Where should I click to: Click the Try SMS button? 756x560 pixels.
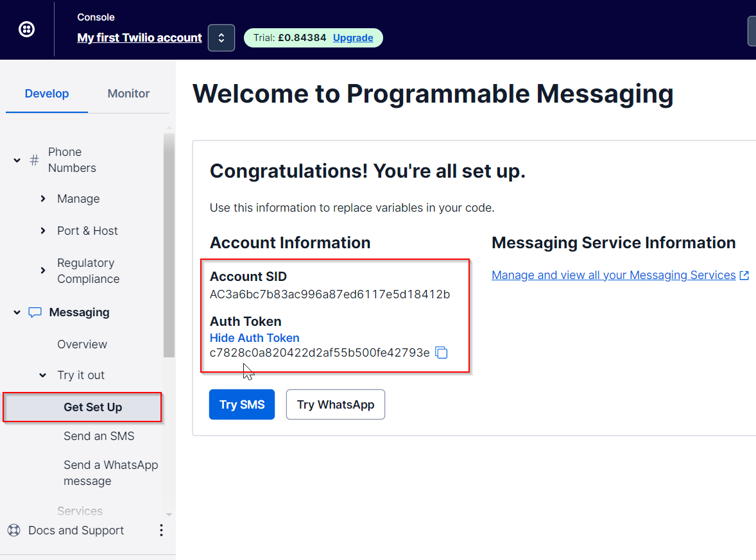click(x=241, y=405)
